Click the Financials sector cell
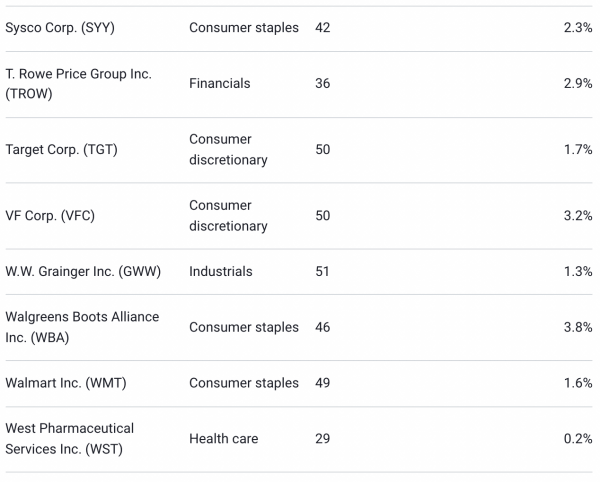The height and width of the screenshot is (482, 600). pos(220,84)
